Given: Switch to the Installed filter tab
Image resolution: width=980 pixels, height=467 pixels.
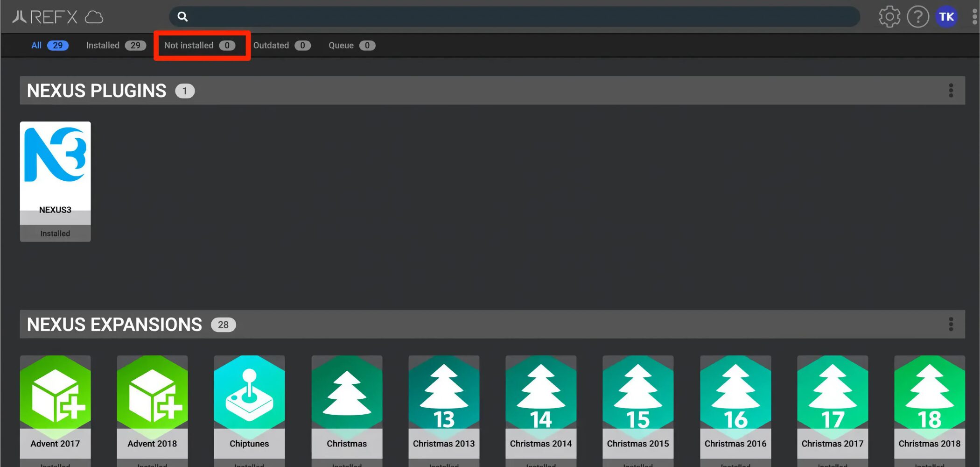Looking at the screenshot, I should click(116, 45).
